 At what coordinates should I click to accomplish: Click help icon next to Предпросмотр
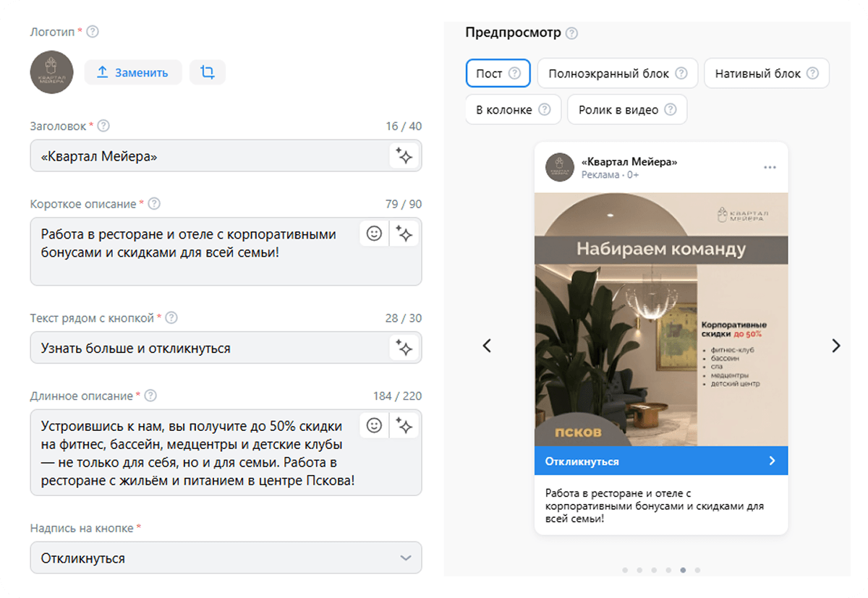pos(572,33)
